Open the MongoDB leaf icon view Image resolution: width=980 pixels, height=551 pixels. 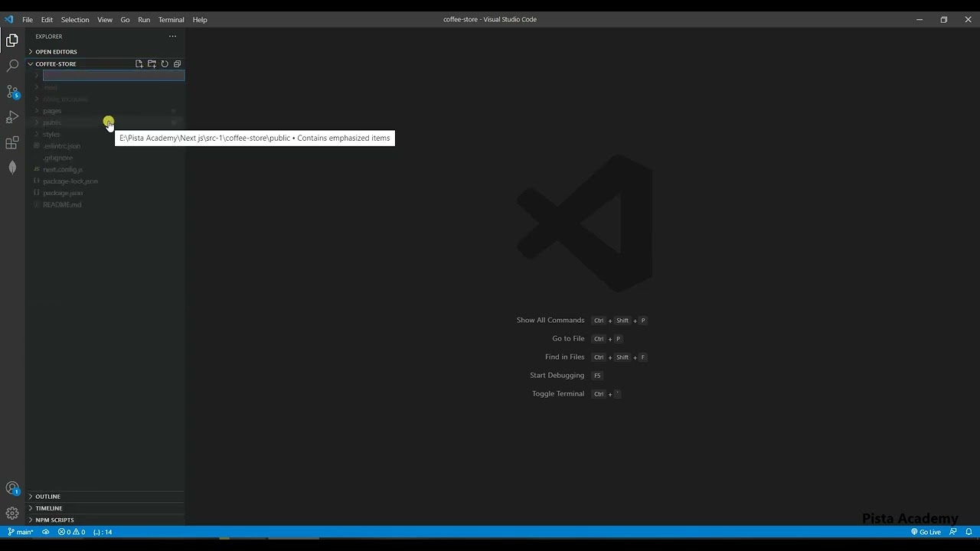[x=12, y=168]
